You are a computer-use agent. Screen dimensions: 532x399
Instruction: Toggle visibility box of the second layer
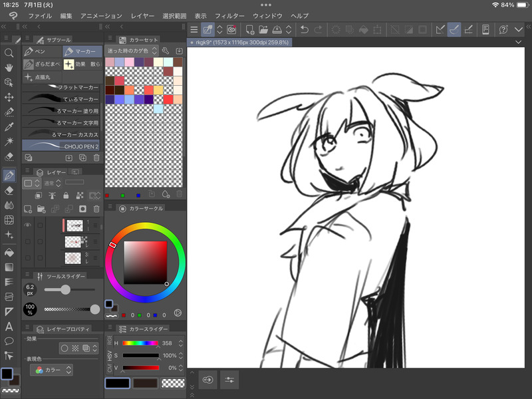pyautogui.click(x=28, y=241)
